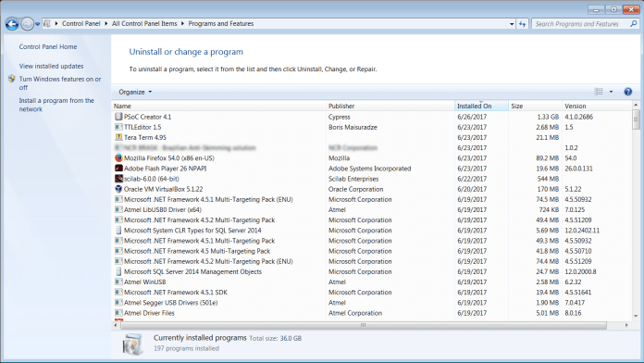Click the Atmel LibUSB0 Driver (x64) icon
The width and height of the screenshot is (644, 363).
[x=118, y=209]
